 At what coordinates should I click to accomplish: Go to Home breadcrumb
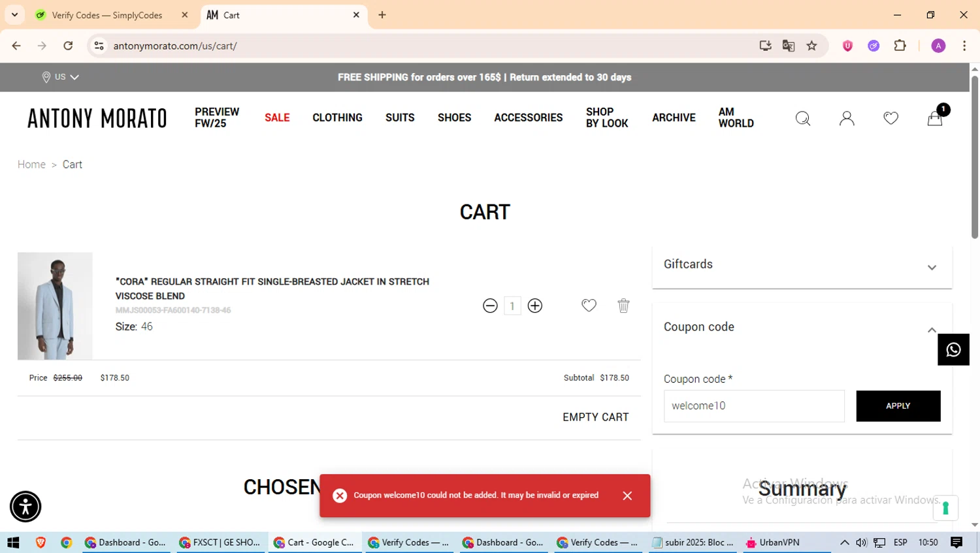point(31,165)
